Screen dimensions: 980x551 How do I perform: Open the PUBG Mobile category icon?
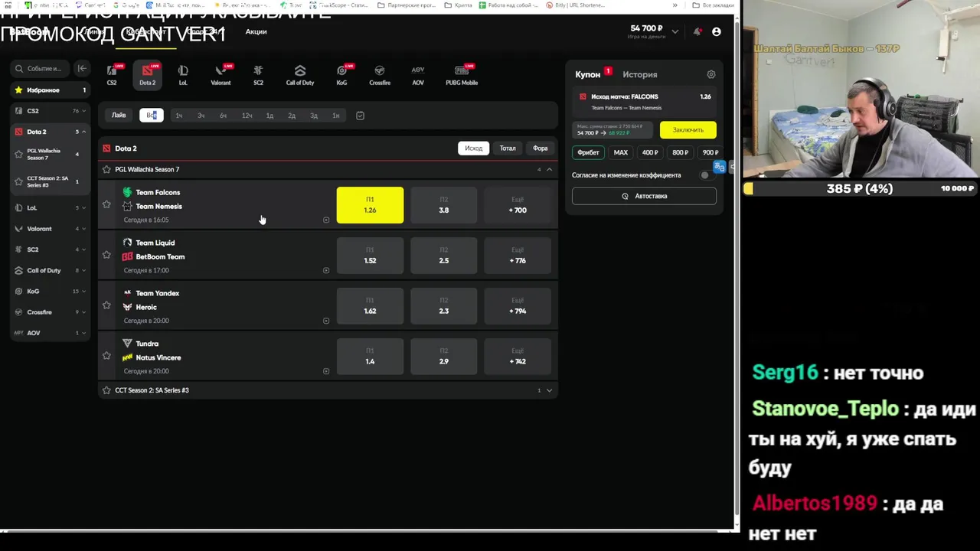point(462,75)
